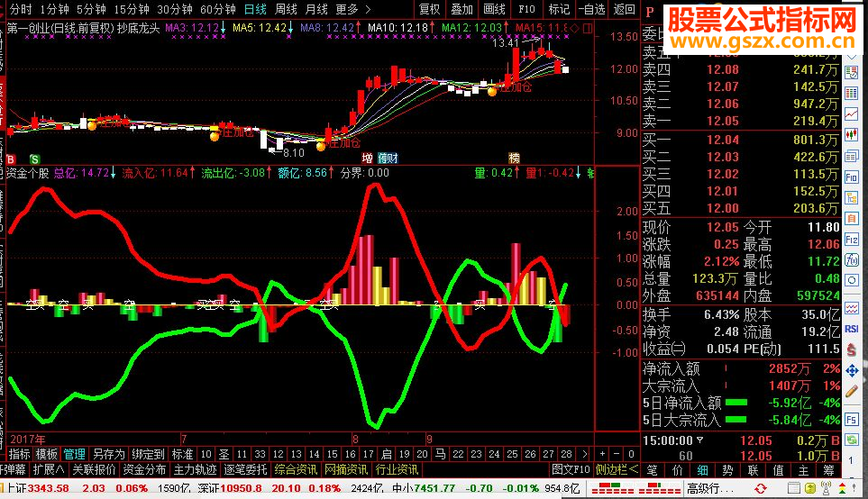Select the 60分钟 period

pos(218,9)
